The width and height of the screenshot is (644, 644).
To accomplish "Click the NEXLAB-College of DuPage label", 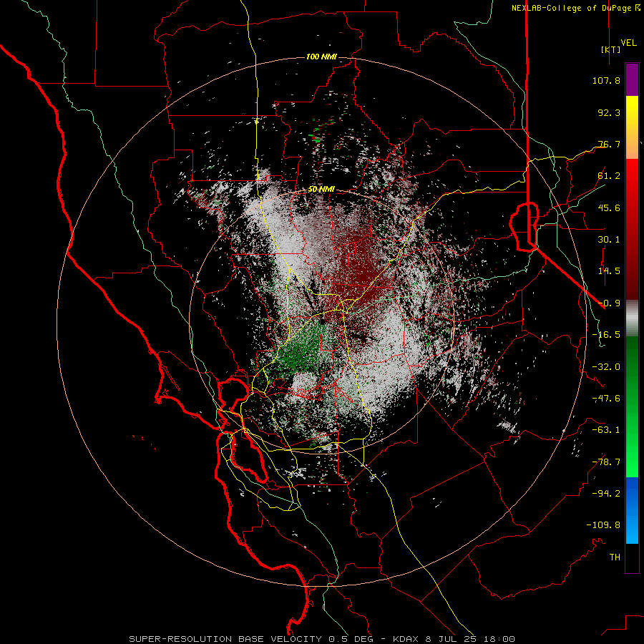I will 575,8.
